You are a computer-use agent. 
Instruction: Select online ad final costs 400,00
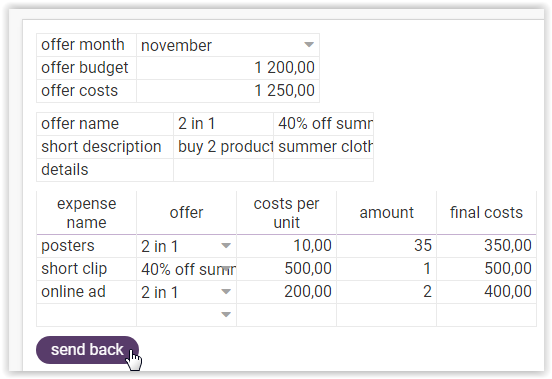[x=486, y=291]
